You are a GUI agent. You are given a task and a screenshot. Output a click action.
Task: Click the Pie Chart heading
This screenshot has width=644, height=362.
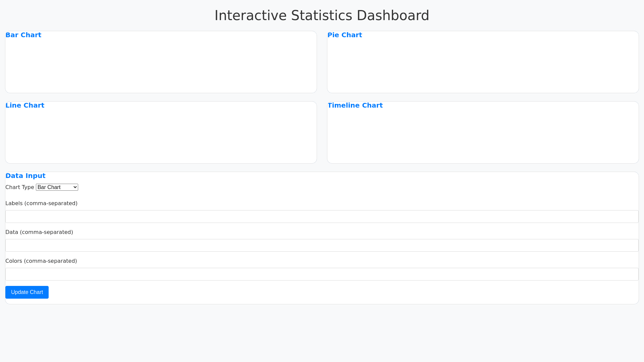pyautogui.click(x=345, y=35)
